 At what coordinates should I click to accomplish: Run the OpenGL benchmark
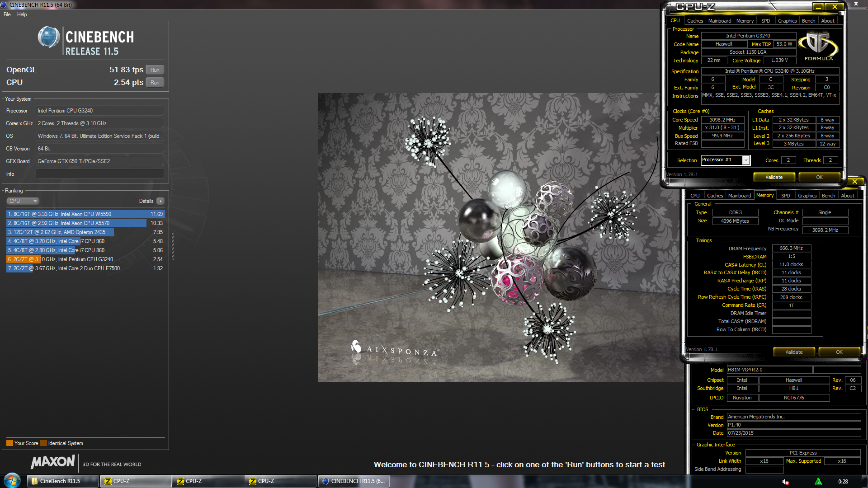(x=155, y=70)
